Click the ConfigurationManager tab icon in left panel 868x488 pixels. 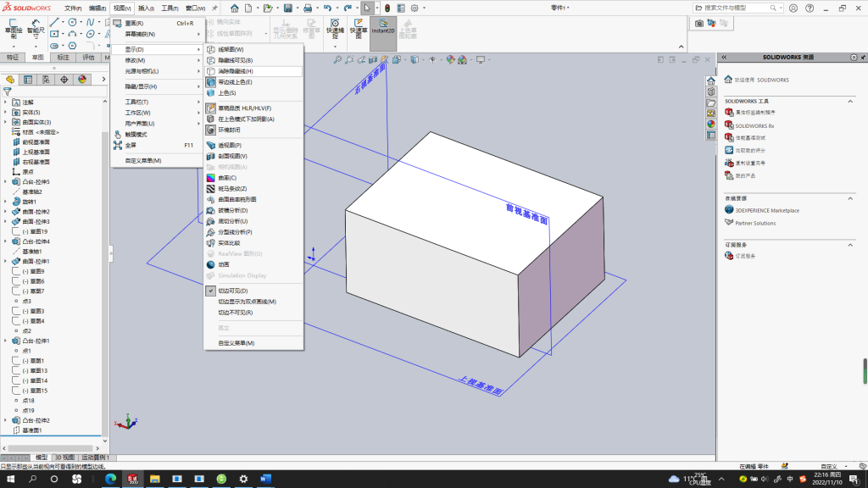[46, 80]
